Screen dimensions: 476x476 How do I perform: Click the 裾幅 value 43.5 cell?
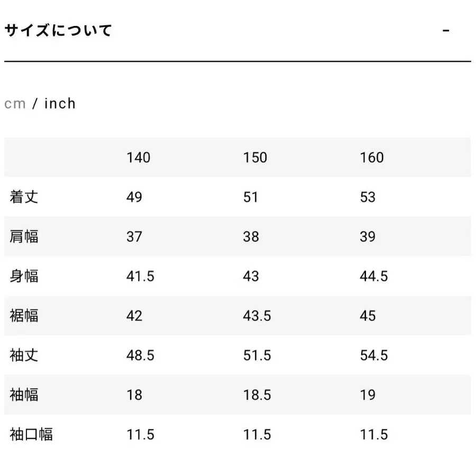tap(258, 316)
